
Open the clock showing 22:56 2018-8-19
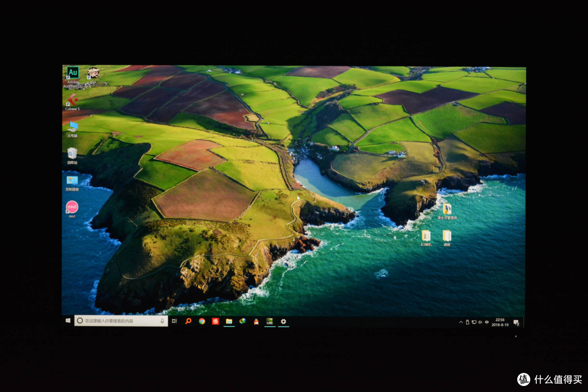pyautogui.click(x=500, y=322)
